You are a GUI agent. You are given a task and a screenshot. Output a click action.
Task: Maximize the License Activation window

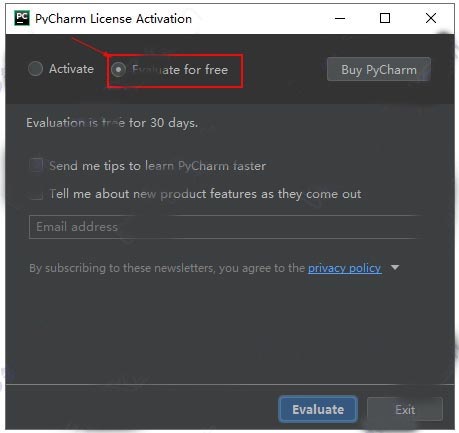click(385, 18)
